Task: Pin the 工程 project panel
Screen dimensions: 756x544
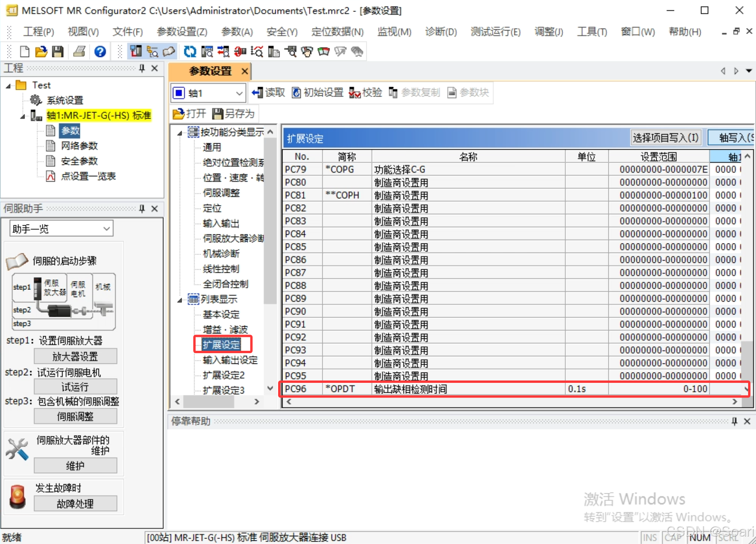Action: [142, 68]
